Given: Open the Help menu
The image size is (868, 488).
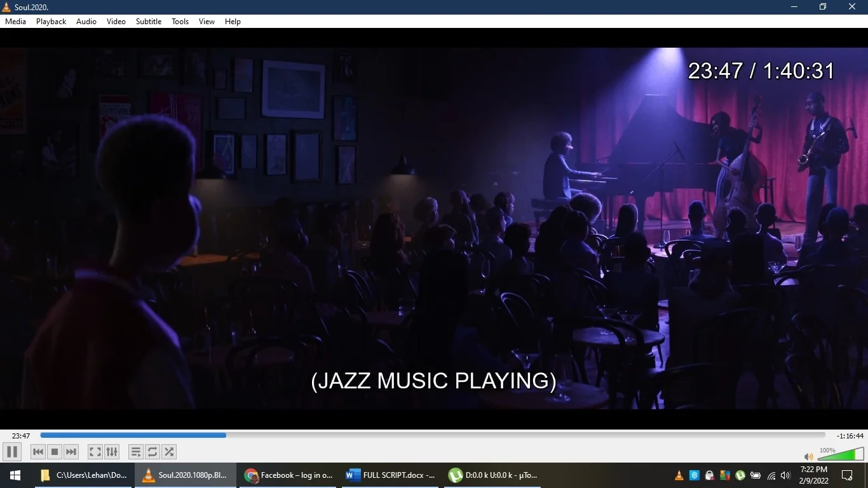Looking at the screenshot, I should pyautogui.click(x=233, y=22).
